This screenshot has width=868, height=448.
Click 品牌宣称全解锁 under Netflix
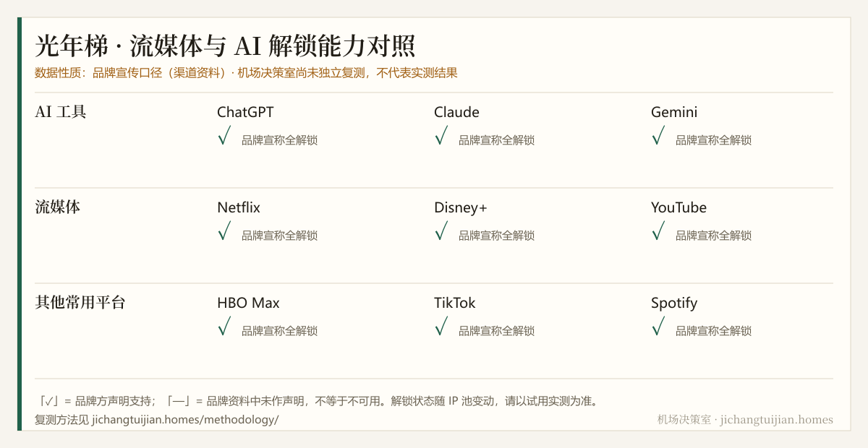pyautogui.click(x=279, y=236)
